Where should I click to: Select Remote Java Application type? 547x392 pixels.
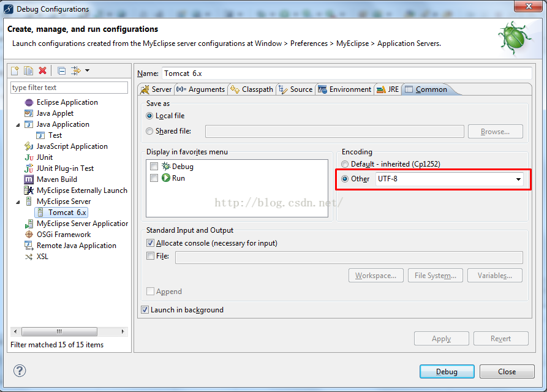77,246
